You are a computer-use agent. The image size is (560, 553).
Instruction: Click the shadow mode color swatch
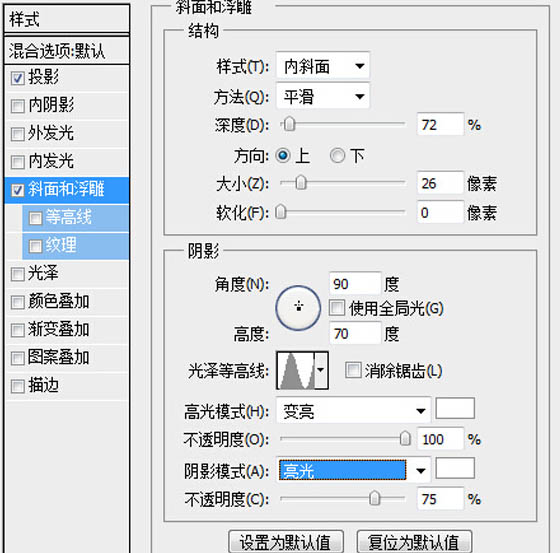click(x=455, y=468)
